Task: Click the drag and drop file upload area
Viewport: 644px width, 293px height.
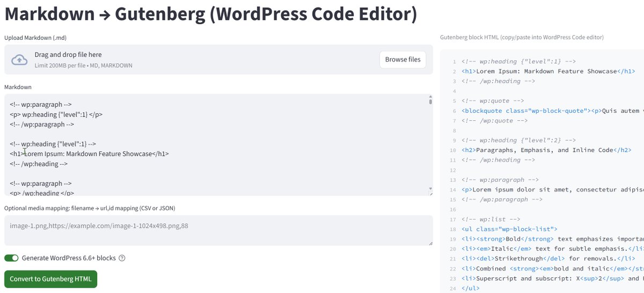Action: tap(218, 60)
